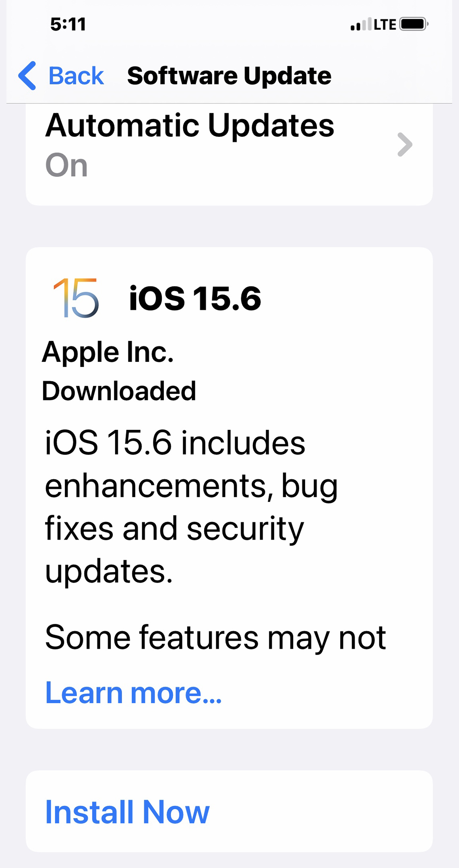
Task: Tap the Apple Inc. publisher label
Action: click(x=108, y=352)
